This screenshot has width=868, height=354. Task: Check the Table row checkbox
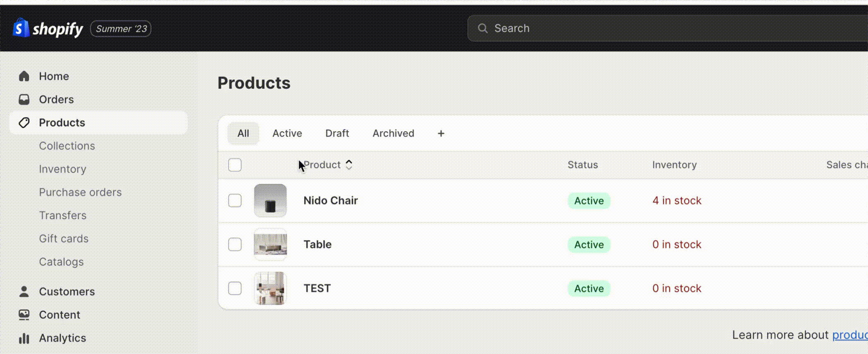tap(235, 244)
